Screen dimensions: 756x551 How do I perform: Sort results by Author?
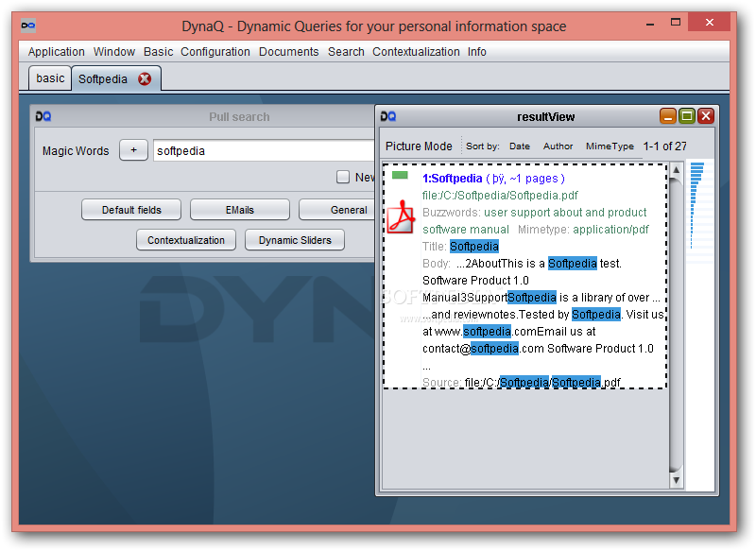point(558,146)
